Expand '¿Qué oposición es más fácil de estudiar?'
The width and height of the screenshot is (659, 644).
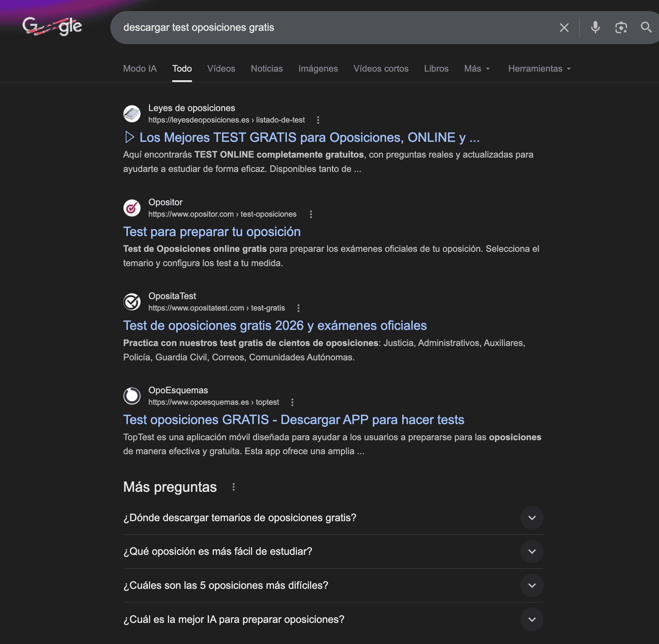coord(531,551)
